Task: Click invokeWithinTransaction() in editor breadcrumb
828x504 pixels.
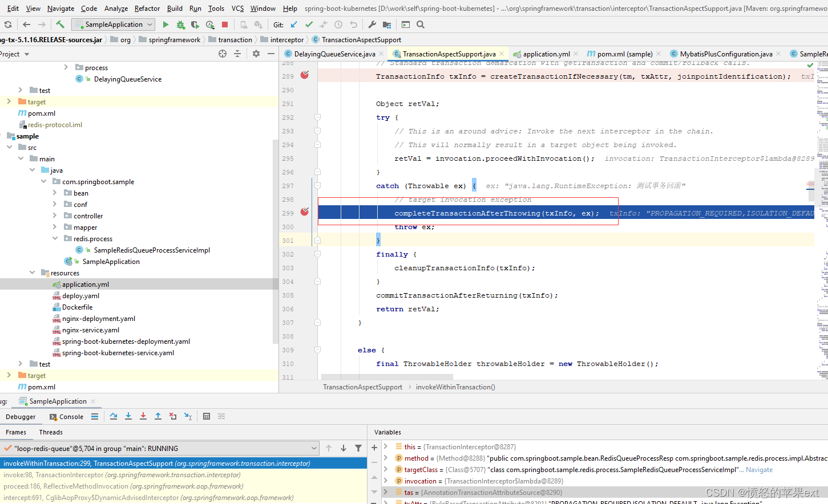Action: coord(455,387)
